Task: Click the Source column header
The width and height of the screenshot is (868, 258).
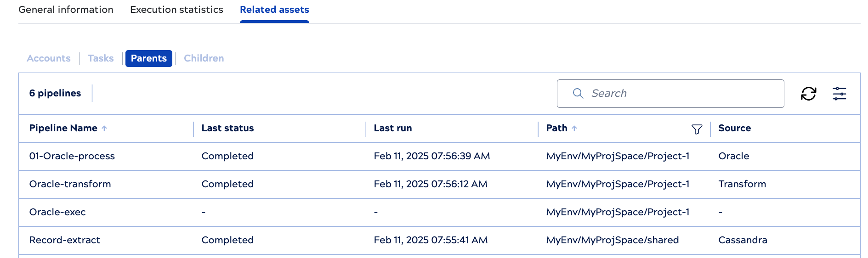Action: (734, 129)
